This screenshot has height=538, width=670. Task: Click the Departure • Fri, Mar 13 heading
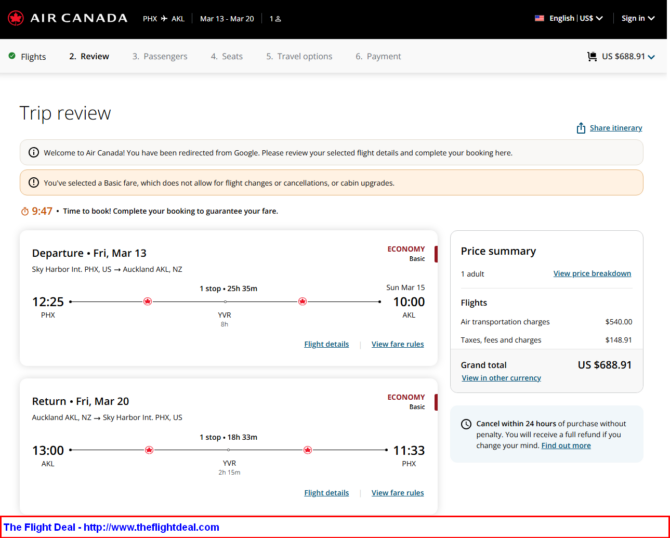[89, 253]
